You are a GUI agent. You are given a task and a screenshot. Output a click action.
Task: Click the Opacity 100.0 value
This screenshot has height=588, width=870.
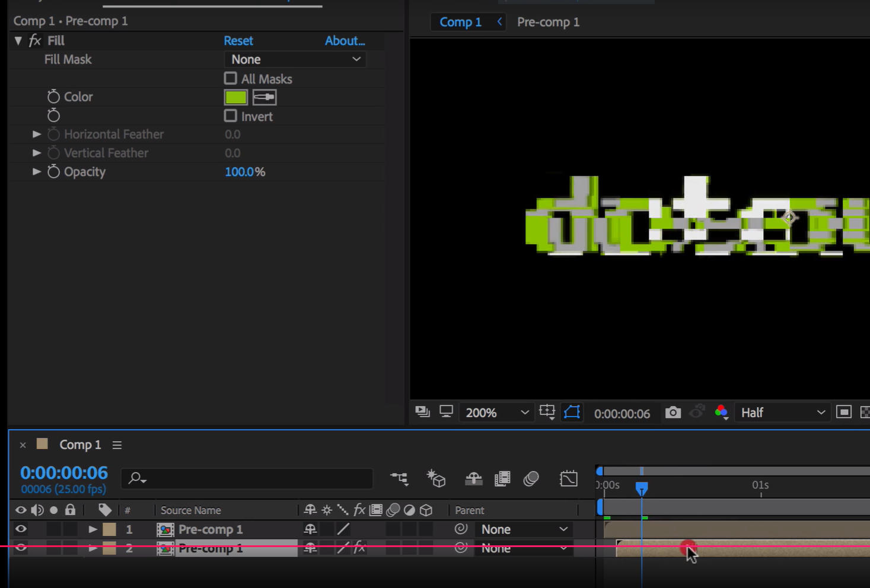pos(239,172)
